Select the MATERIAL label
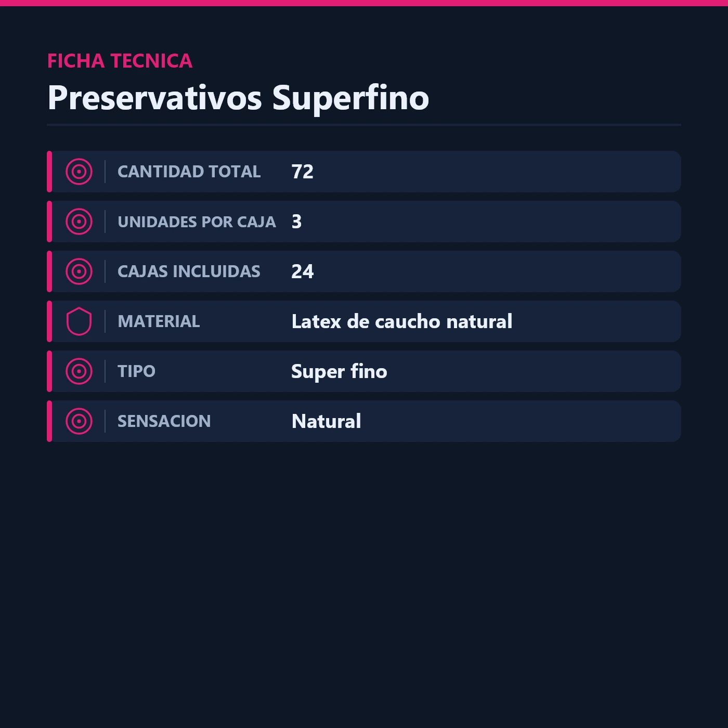The image size is (728, 728). 159,321
